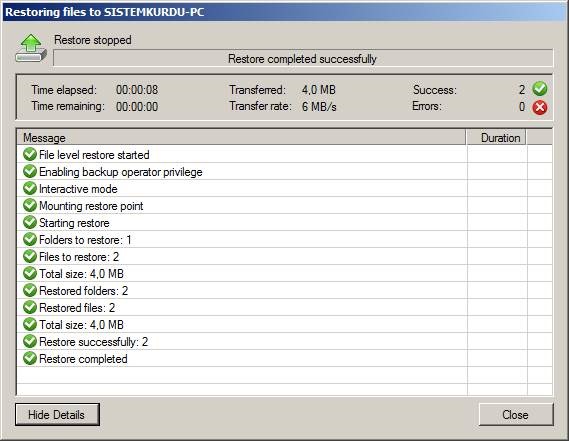
Task: Click the Time elapsed value 00:00:08
Action: click(137, 90)
